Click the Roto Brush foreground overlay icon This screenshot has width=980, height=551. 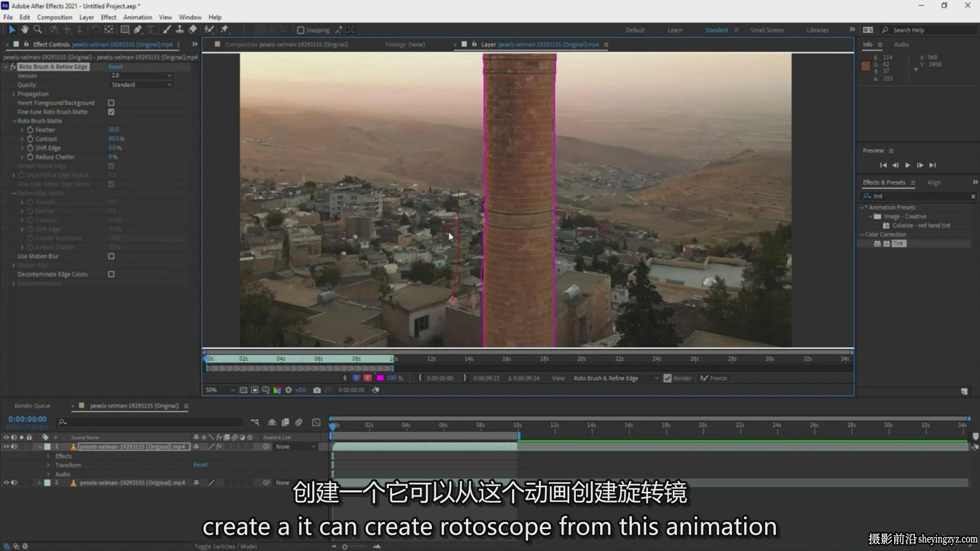(356, 378)
